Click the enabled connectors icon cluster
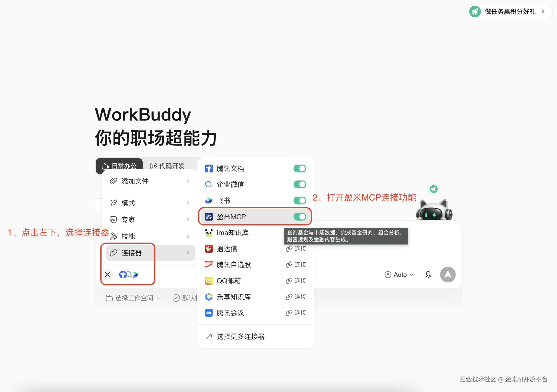 pyautogui.click(x=129, y=275)
